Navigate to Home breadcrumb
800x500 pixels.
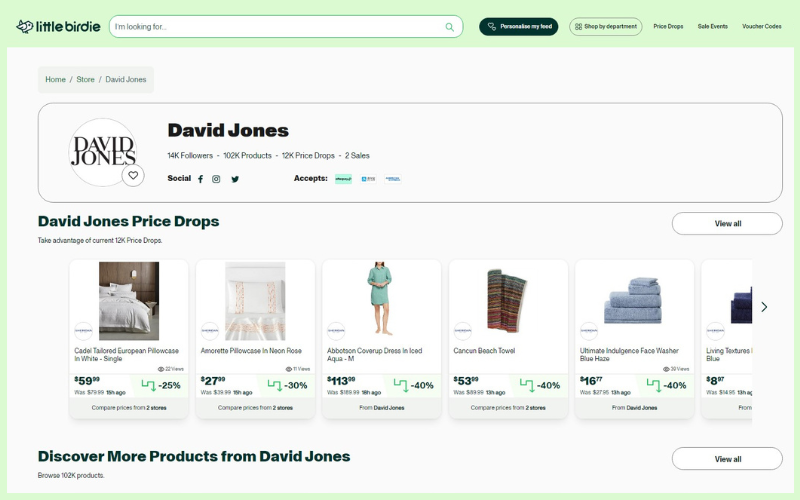click(55, 80)
